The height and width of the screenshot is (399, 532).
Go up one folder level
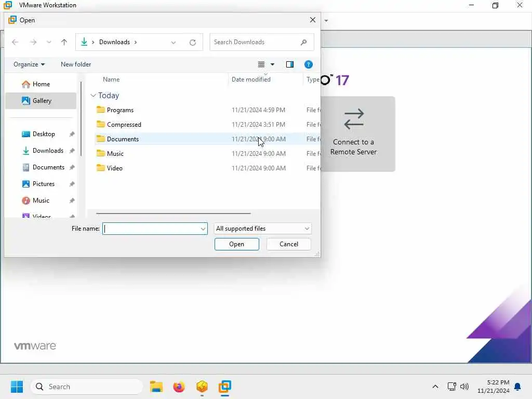(x=64, y=42)
